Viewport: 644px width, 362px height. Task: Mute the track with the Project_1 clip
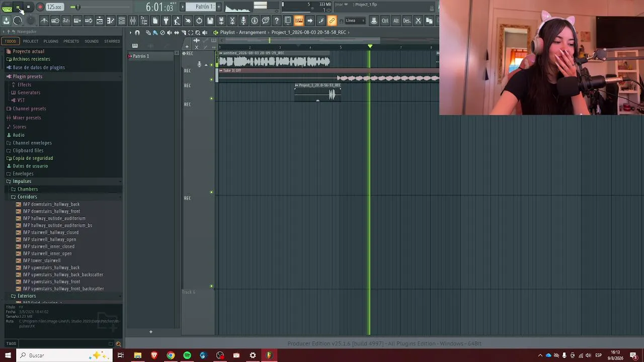[x=211, y=99]
